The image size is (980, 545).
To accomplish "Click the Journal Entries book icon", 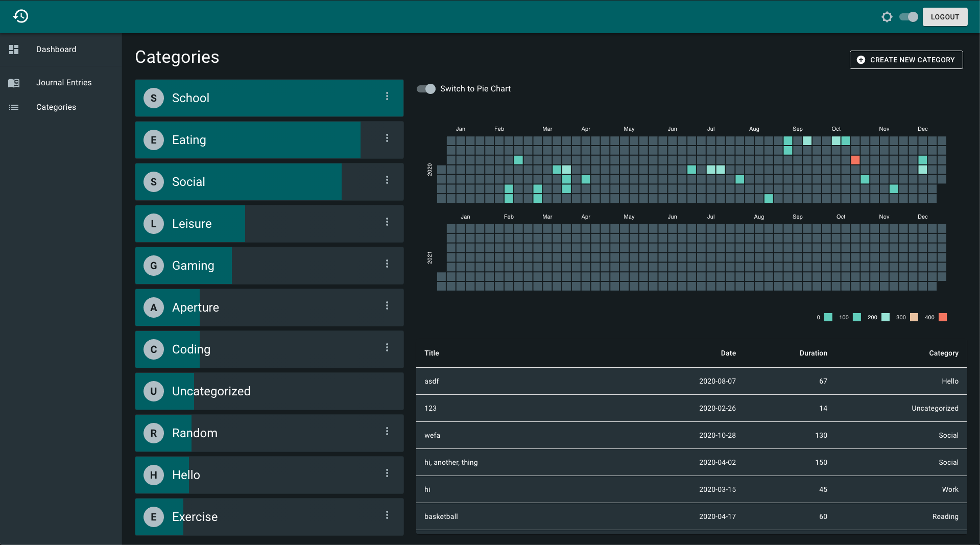I will click(x=14, y=83).
